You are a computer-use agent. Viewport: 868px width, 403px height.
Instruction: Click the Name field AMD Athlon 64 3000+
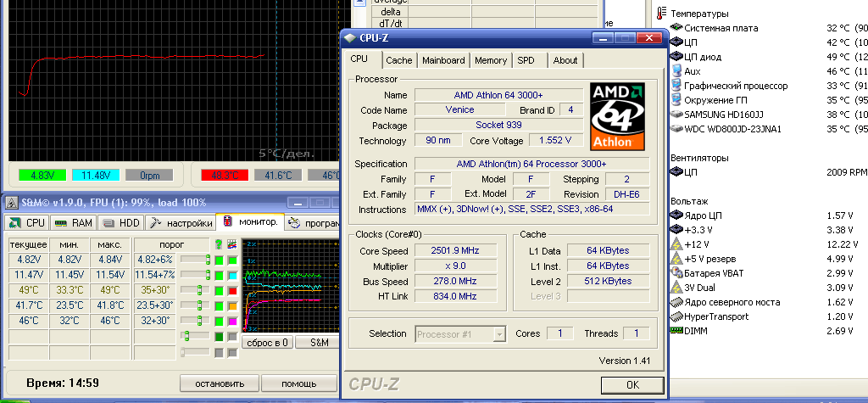coord(498,95)
